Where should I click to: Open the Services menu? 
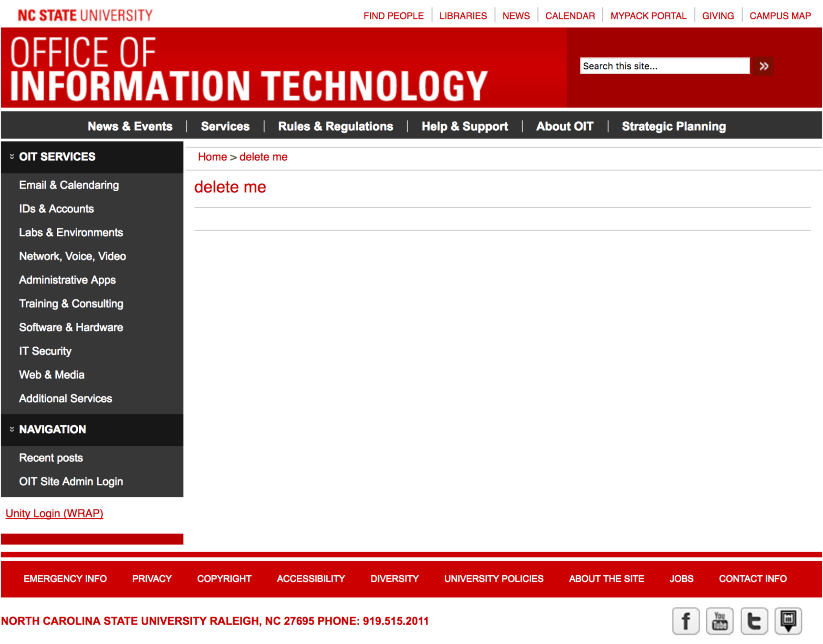225,126
